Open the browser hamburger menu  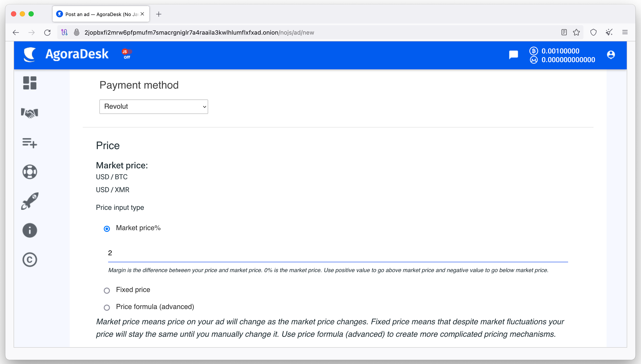[625, 32]
